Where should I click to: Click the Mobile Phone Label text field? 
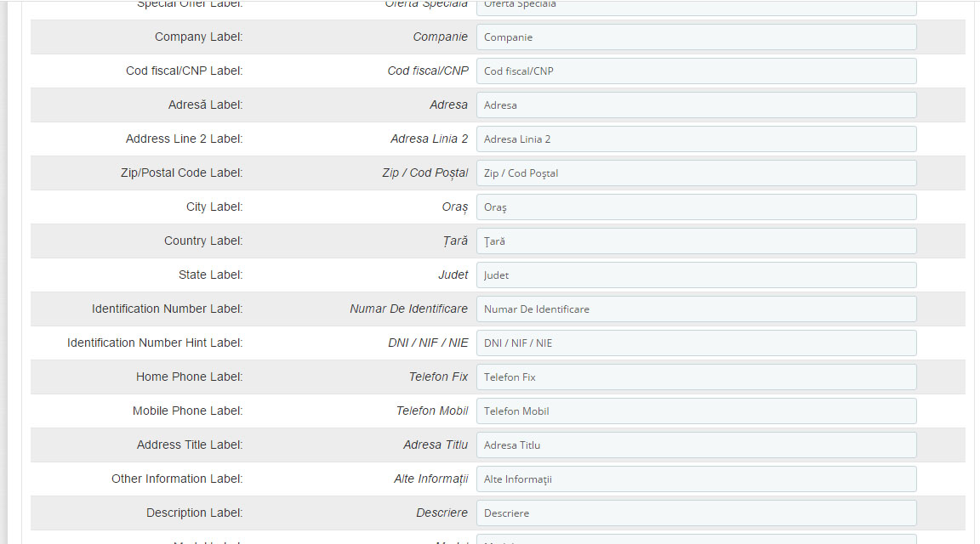696,411
